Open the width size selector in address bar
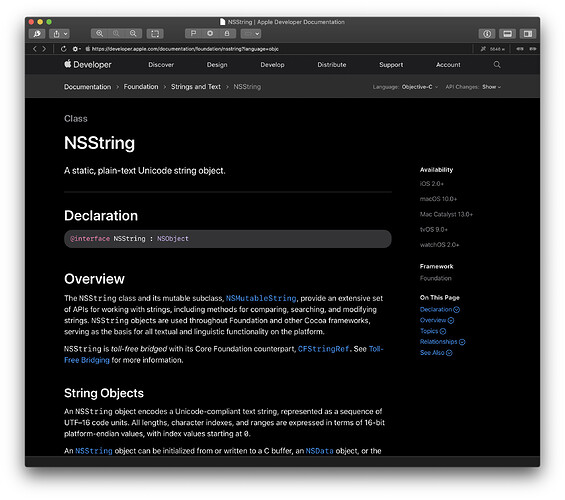565x500 pixels. tap(497, 49)
